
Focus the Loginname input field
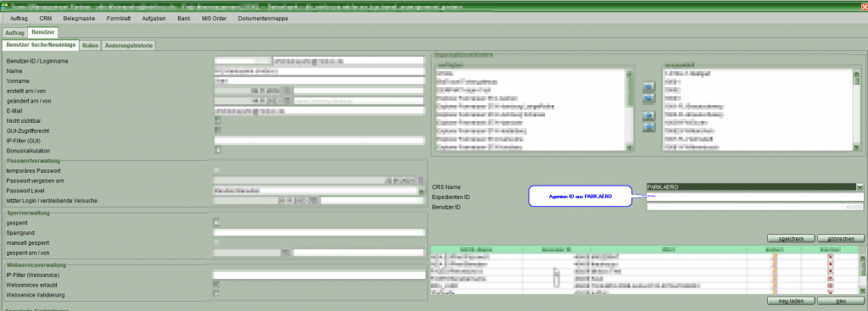tap(348, 60)
